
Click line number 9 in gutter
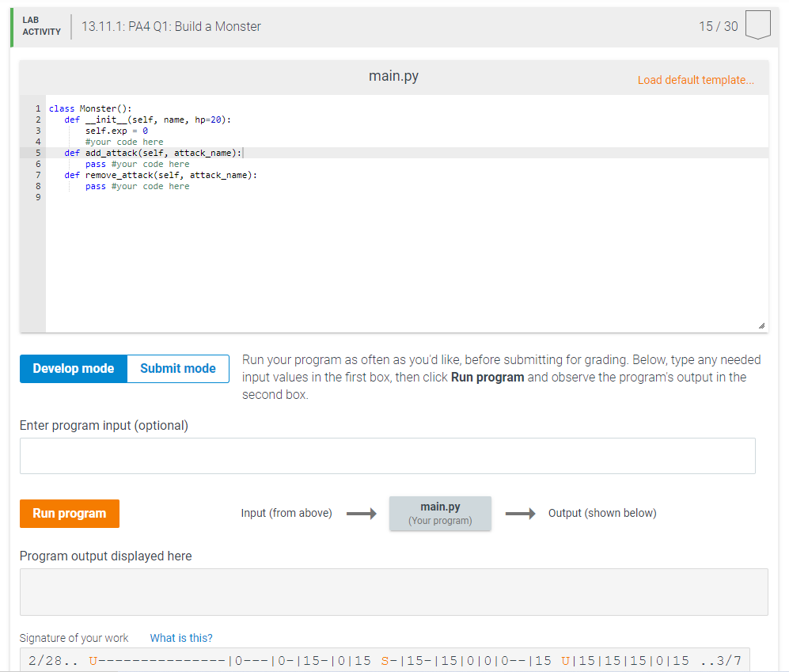tap(38, 197)
